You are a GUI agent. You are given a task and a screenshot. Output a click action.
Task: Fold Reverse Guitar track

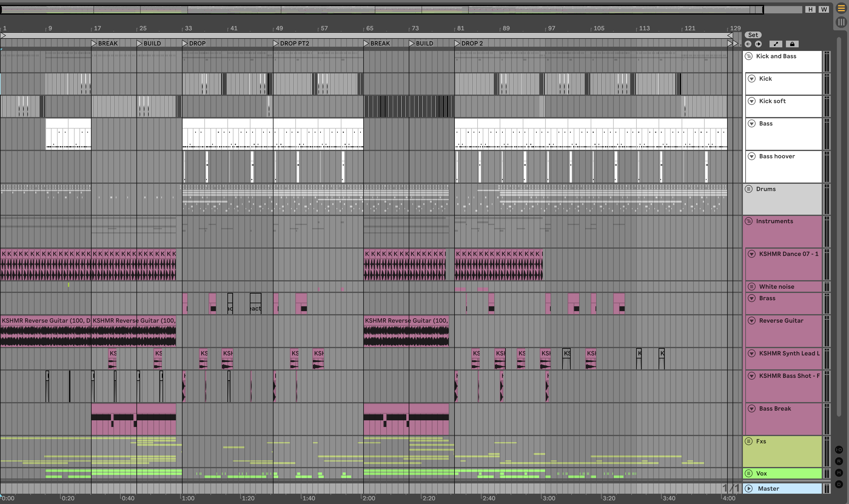pos(752,321)
